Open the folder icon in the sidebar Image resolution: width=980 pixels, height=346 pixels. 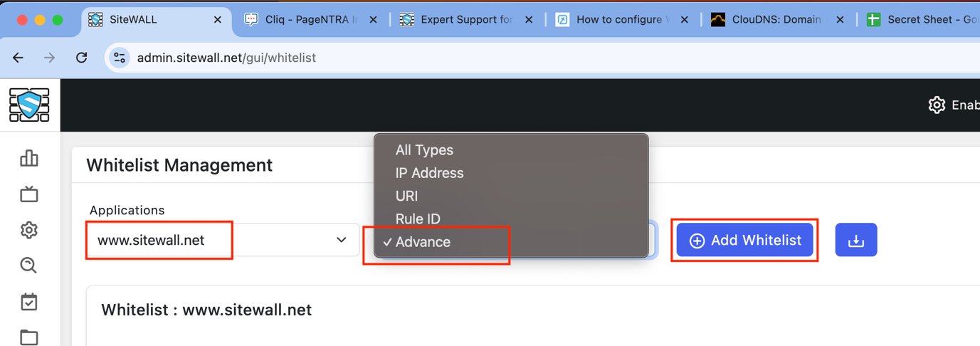[29, 337]
